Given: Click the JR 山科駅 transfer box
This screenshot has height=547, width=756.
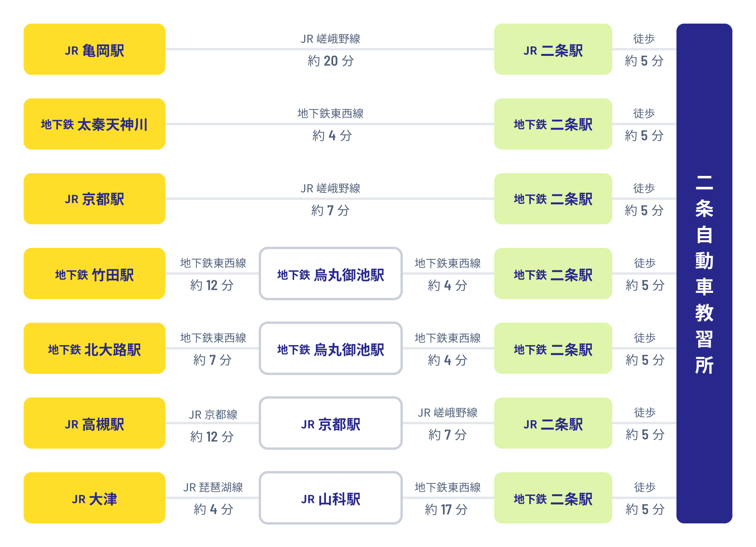Looking at the screenshot, I should click(x=331, y=498).
